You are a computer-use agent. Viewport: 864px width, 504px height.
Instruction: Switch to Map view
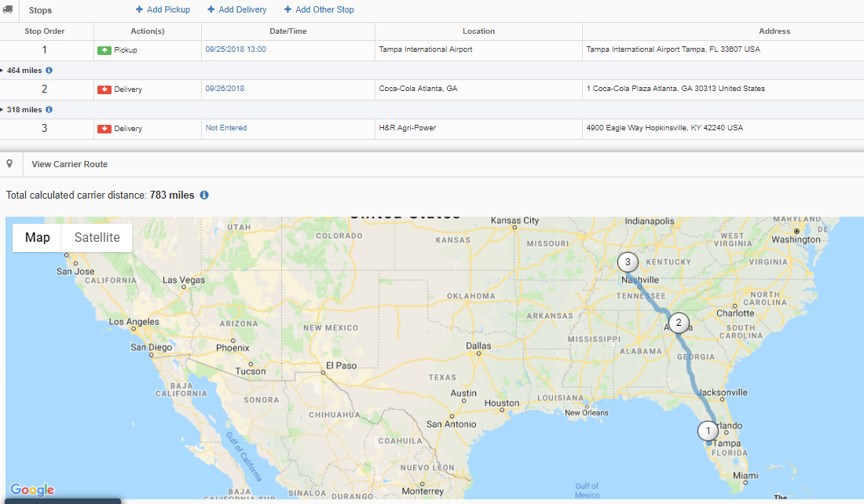[38, 237]
